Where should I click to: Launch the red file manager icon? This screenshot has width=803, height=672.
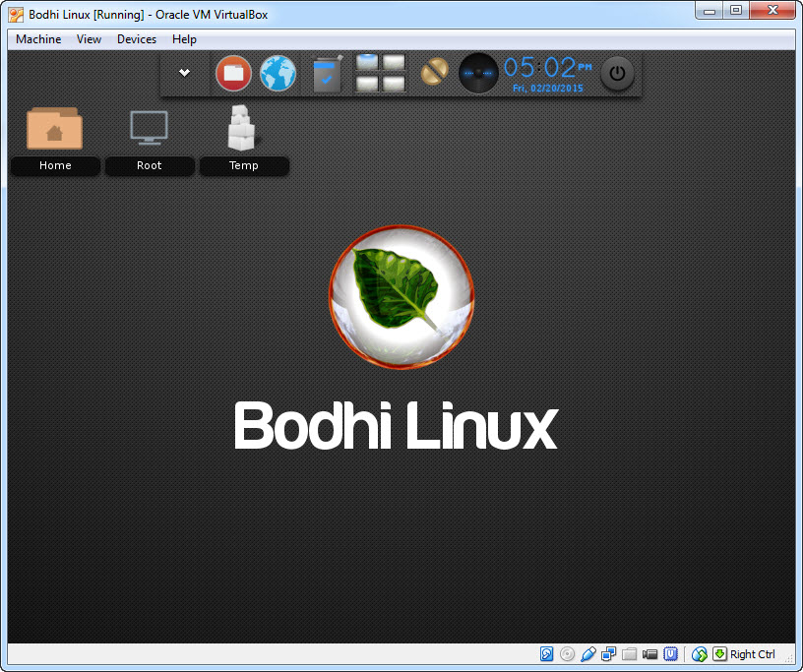[x=233, y=73]
